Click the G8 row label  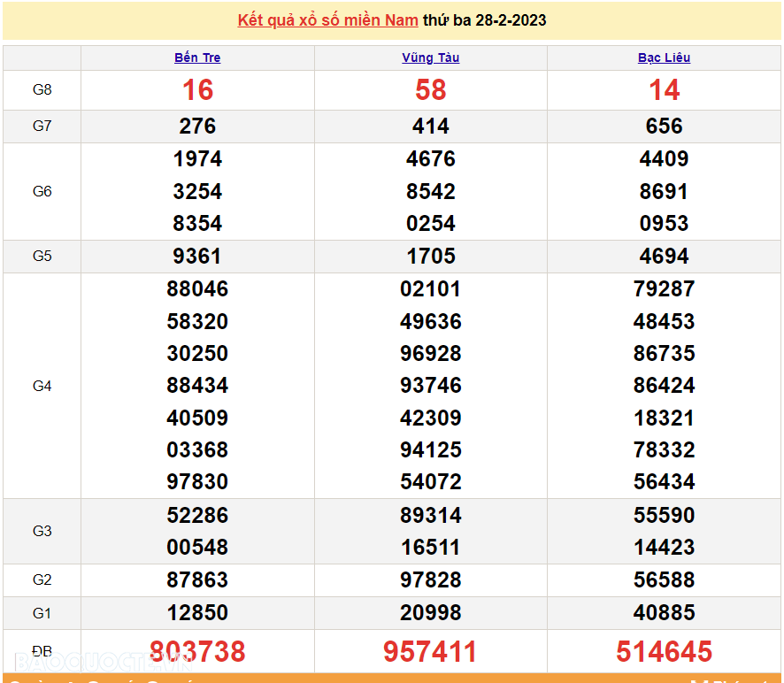tap(42, 90)
